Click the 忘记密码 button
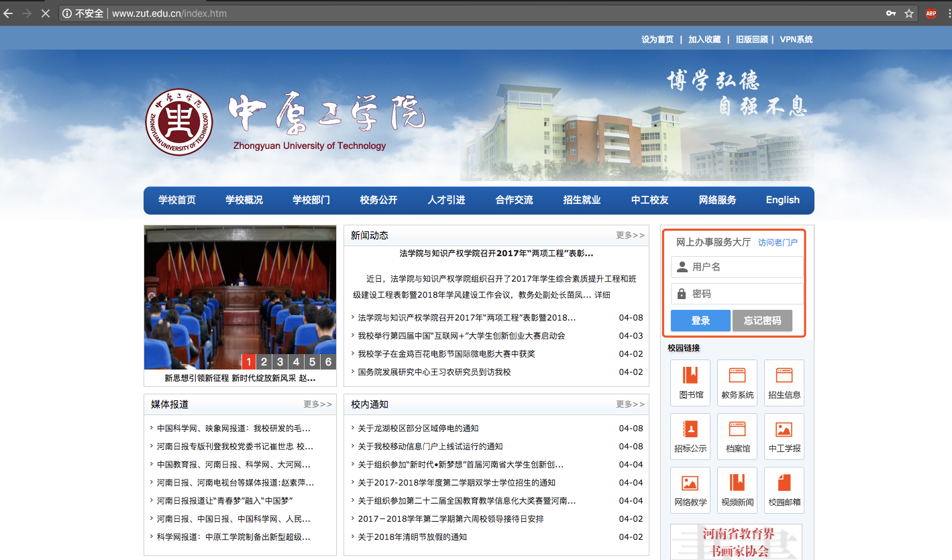Viewport: 952px width, 560px height. pos(762,321)
